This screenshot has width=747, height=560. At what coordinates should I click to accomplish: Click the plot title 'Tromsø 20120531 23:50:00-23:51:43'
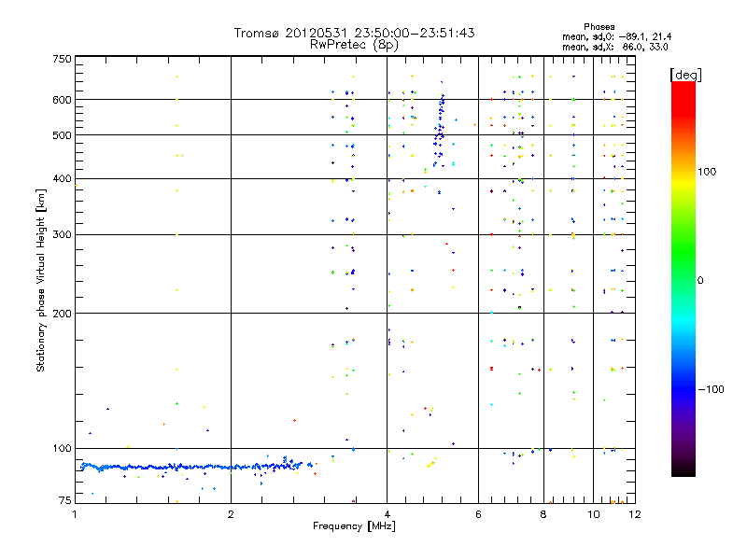click(354, 33)
